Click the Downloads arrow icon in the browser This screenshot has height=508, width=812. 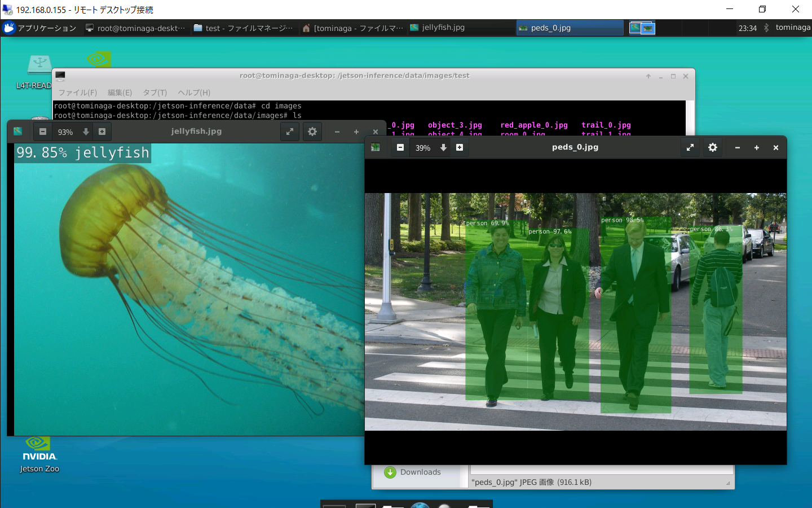(x=390, y=472)
